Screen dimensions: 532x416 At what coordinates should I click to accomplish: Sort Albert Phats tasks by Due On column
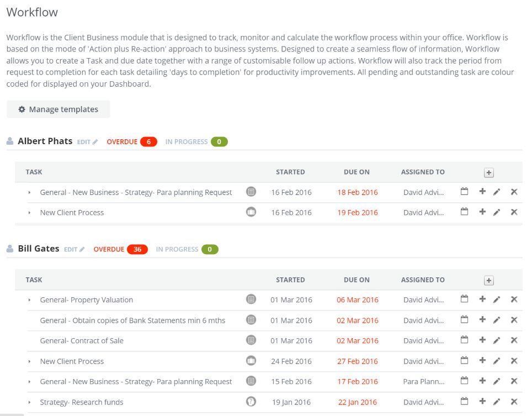click(x=357, y=172)
